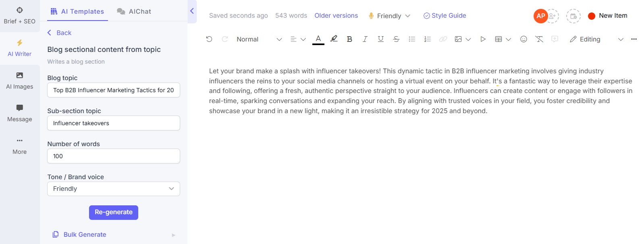
Task: Open the AI Images sidebar section
Action: (x=20, y=81)
